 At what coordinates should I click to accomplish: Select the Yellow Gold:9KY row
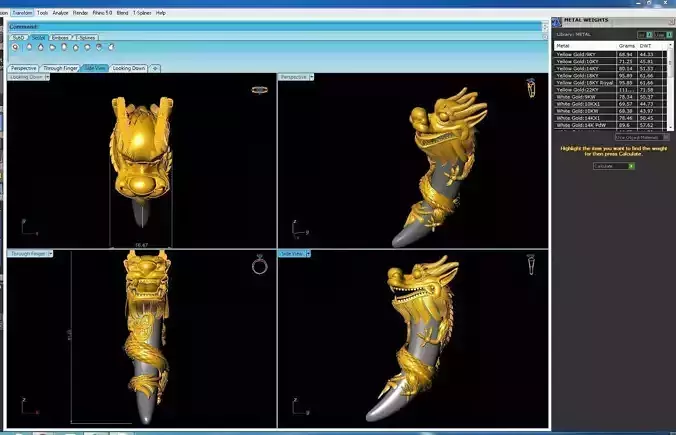click(610, 54)
